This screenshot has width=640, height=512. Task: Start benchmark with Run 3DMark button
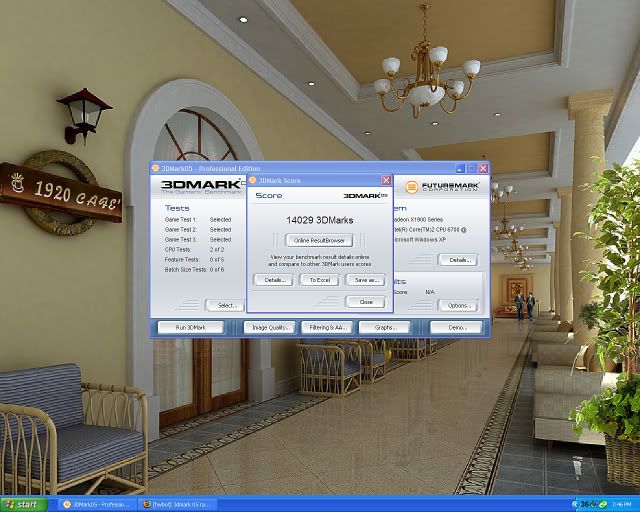tap(191, 327)
